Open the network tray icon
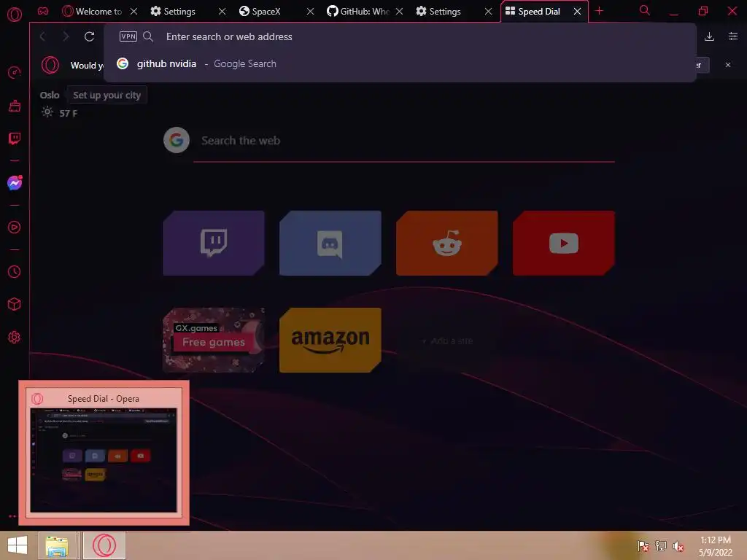Image resolution: width=747 pixels, height=560 pixels. pos(661,545)
